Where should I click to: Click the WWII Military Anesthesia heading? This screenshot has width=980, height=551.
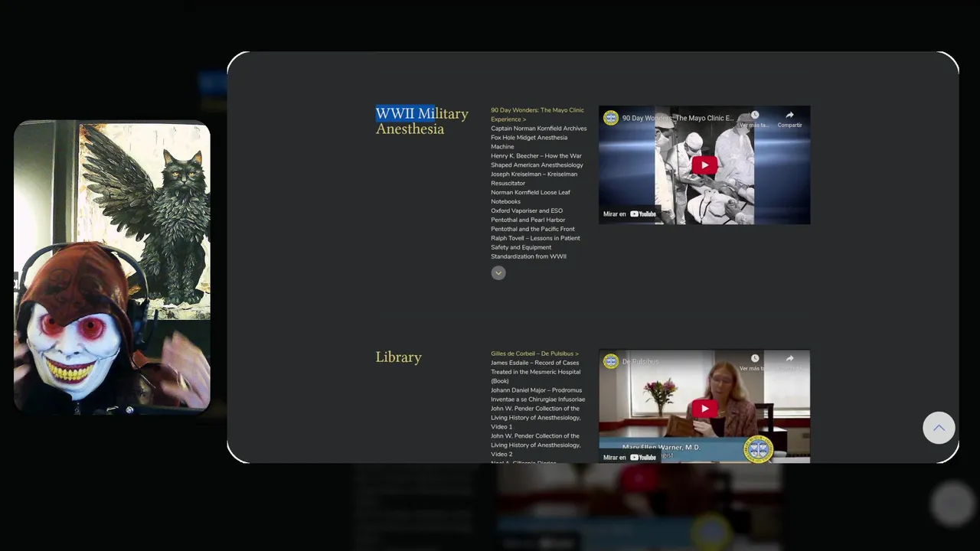[x=422, y=122]
